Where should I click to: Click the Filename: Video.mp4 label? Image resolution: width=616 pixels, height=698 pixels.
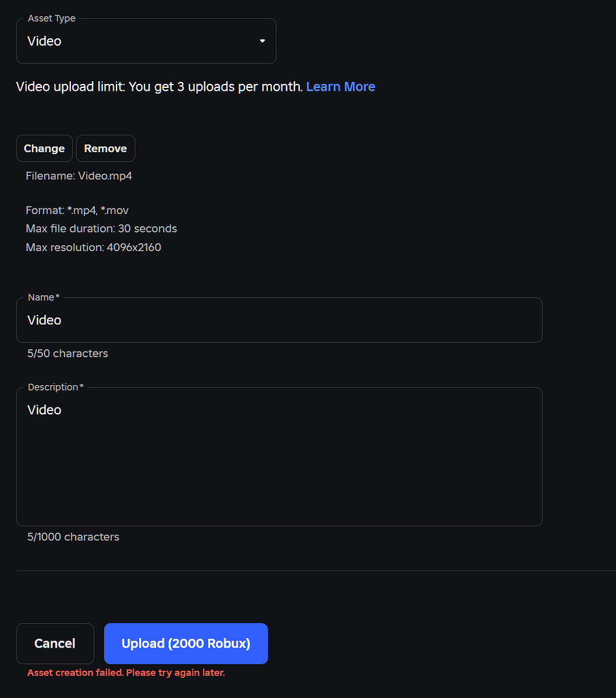point(78,175)
